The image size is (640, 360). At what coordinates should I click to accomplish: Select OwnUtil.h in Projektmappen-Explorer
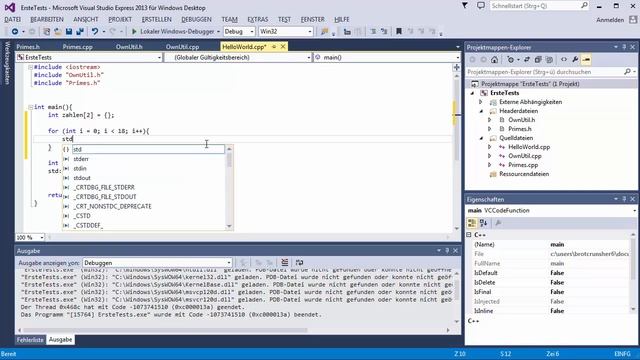click(521, 120)
